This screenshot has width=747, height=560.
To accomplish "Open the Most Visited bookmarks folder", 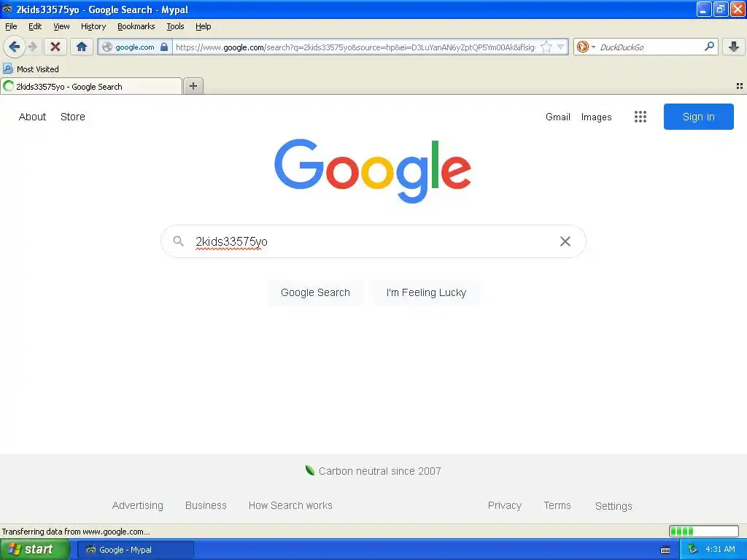I will pyautogui.click(x=31, y=69).
